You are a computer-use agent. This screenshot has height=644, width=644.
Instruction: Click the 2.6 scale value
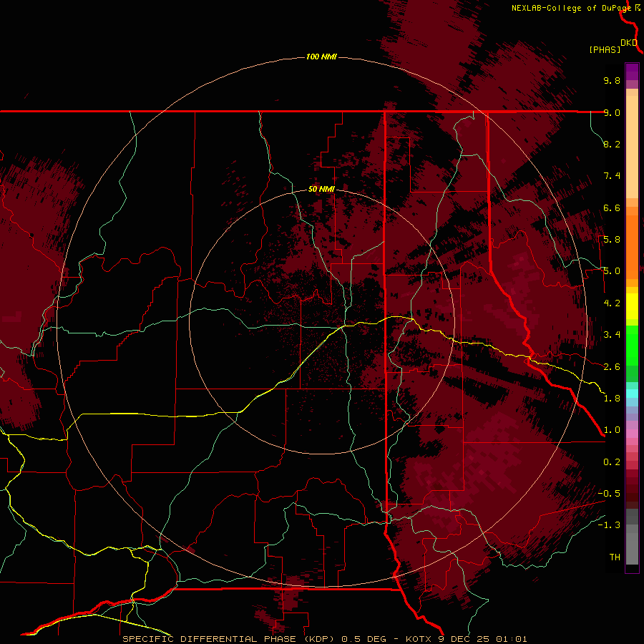[x=612, y=367]
